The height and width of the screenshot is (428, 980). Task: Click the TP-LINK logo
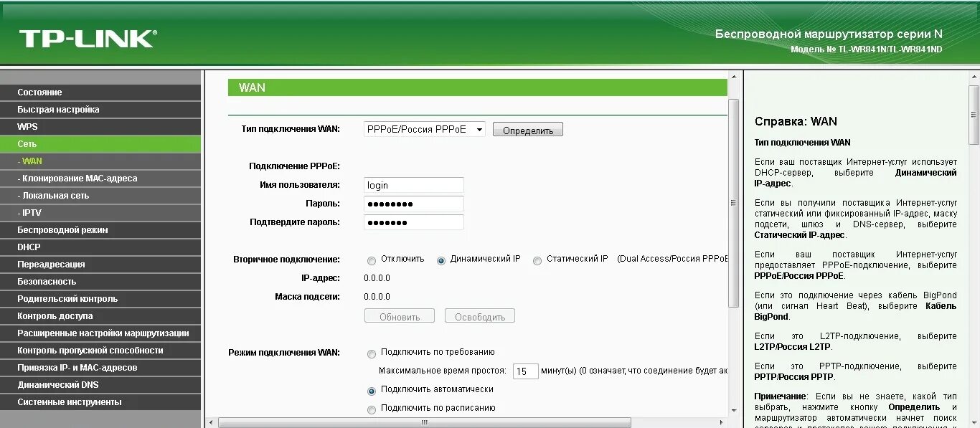[88, 39]
